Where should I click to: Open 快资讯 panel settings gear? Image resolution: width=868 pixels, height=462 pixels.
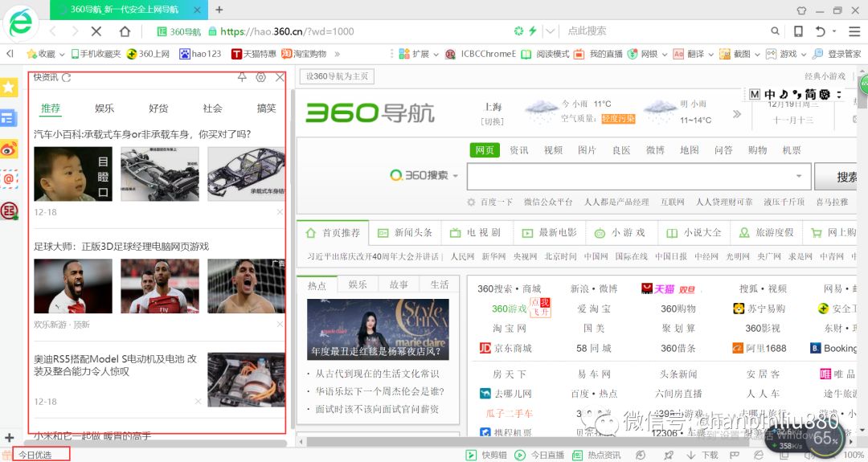tap(260, 77)
